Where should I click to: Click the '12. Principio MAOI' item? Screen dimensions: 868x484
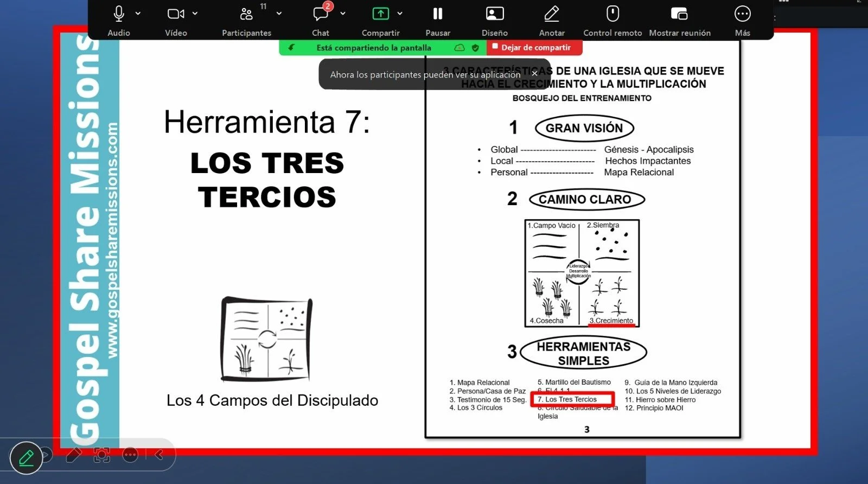pos(654,407)
